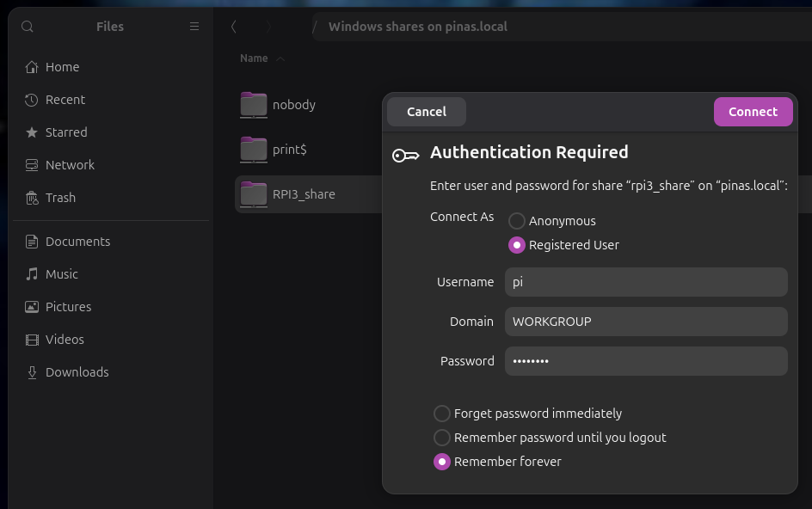The image size is (812, 509).
Task: Choose Forget password immediately
Action: 527,414
